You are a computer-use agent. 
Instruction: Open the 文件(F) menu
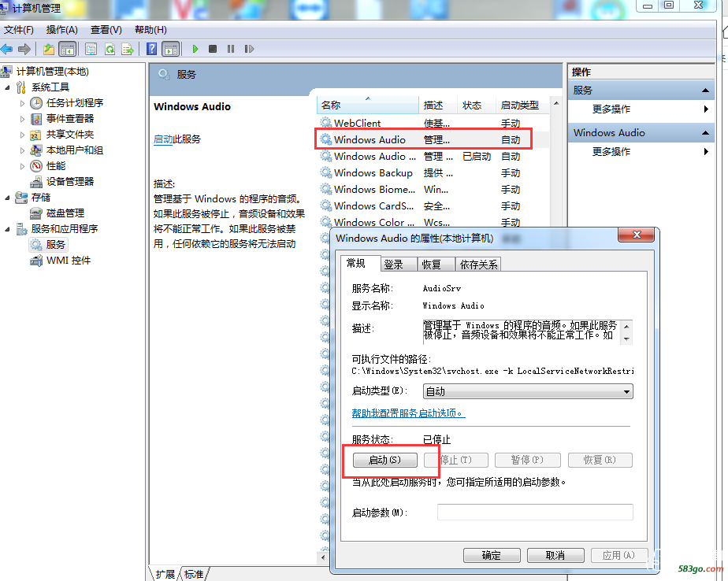(x=19, y=30)
